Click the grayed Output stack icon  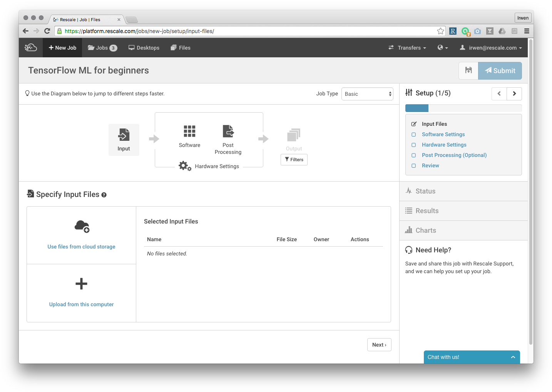pyautogui.click(x=294, y=135)
